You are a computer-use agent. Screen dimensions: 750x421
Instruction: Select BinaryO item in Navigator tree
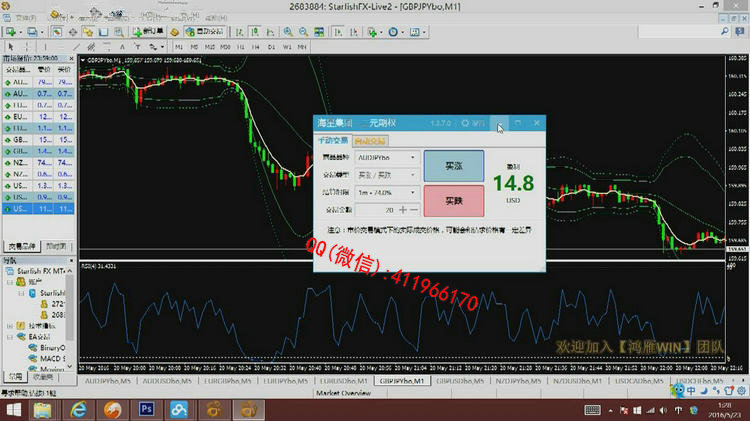[47, 348]
